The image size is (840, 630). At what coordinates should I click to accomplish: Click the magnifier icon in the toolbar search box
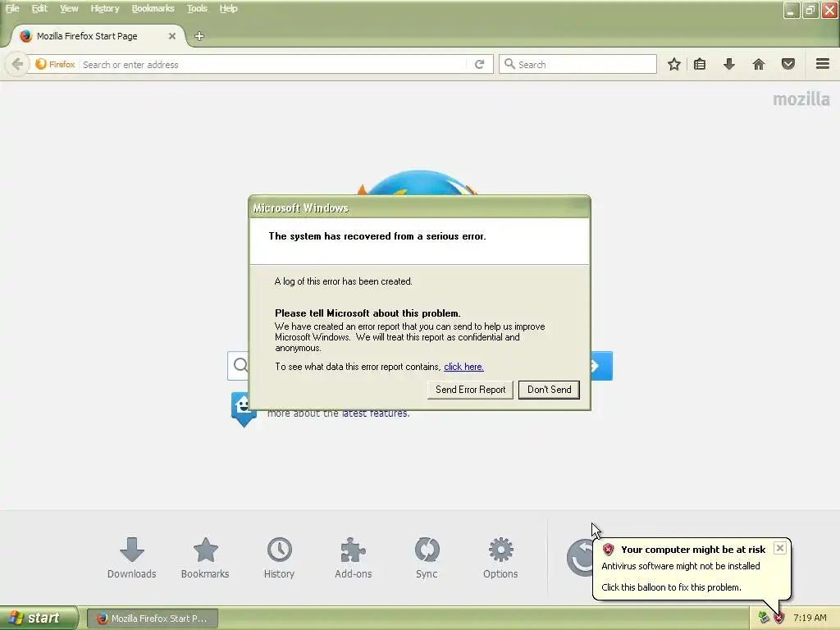click(x=509, y=64)
